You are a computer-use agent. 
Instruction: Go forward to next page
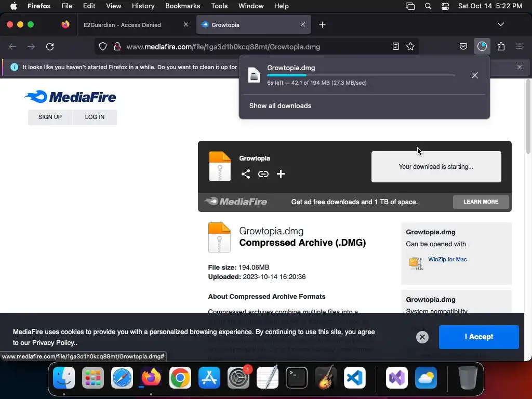point(31,46)
